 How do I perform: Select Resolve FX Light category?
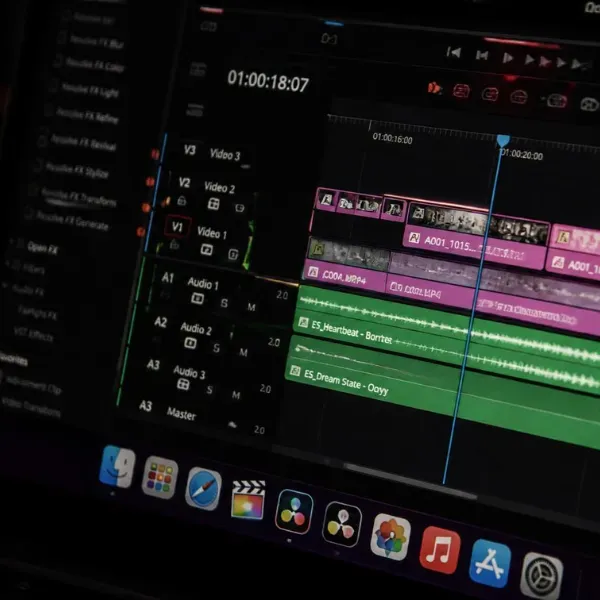tap(90, 90)
